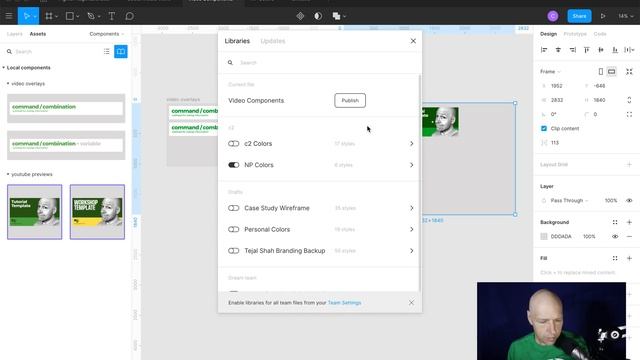Open the zoom level dropdown
Image resolution: width=640 pixels, height=360 pixels.
point(625,16)
